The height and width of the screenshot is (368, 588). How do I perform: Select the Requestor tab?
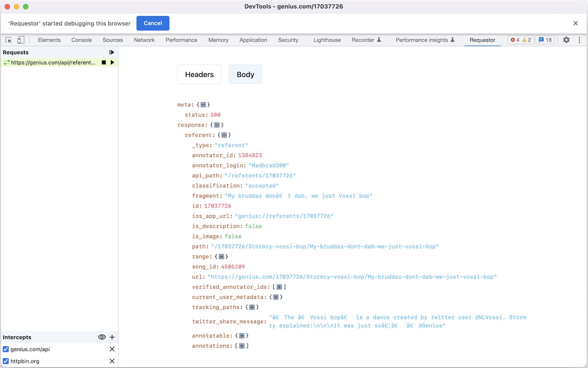pos(482,40)
